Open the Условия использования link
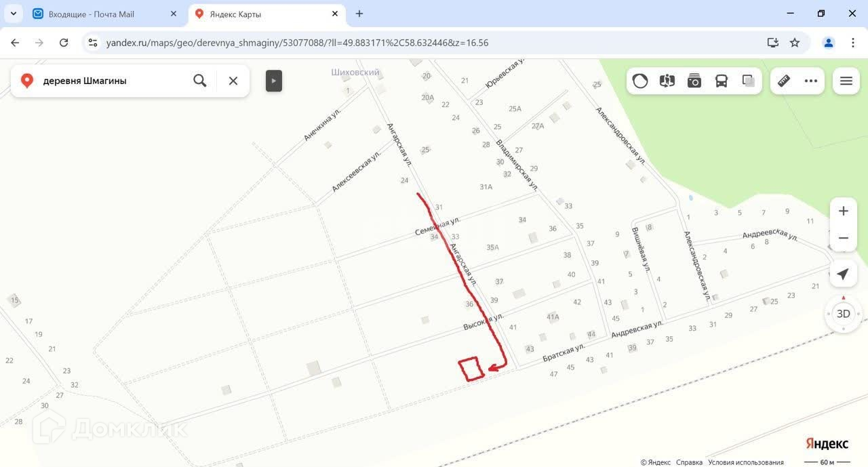This screenshot has width=868, height=467. pos(746,462)
